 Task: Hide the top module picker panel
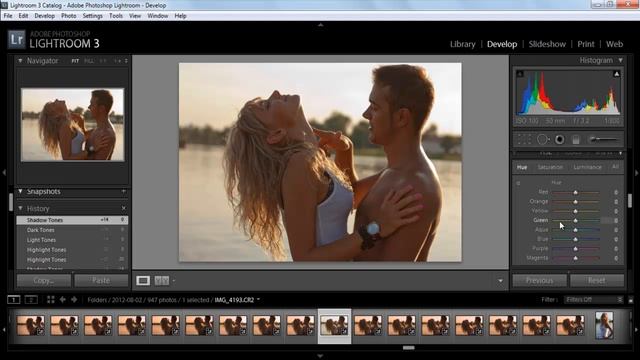[320, 25]
